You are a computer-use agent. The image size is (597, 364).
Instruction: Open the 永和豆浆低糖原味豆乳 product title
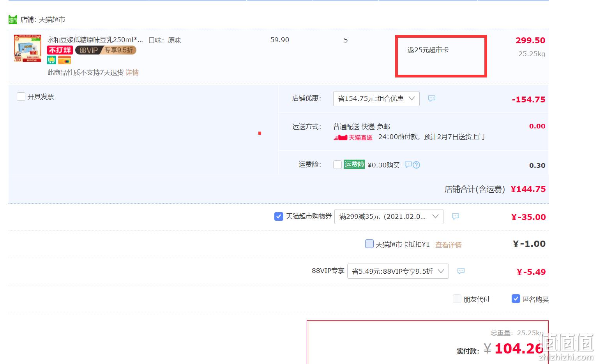(95, 40)
